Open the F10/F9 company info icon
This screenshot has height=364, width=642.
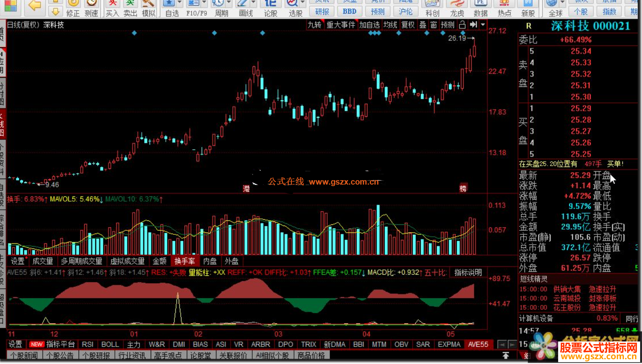tap(194, 4)
